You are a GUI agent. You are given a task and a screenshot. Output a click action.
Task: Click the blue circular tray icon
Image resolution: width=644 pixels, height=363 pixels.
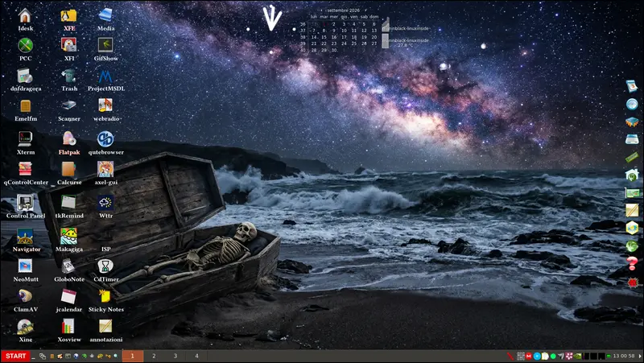tap(537, 356)
